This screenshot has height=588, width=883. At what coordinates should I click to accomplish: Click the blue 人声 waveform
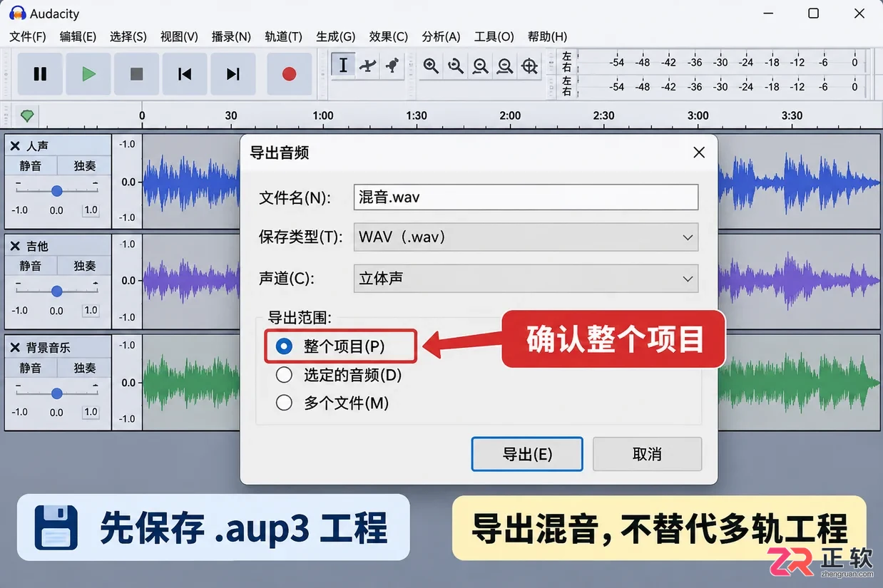800,182
